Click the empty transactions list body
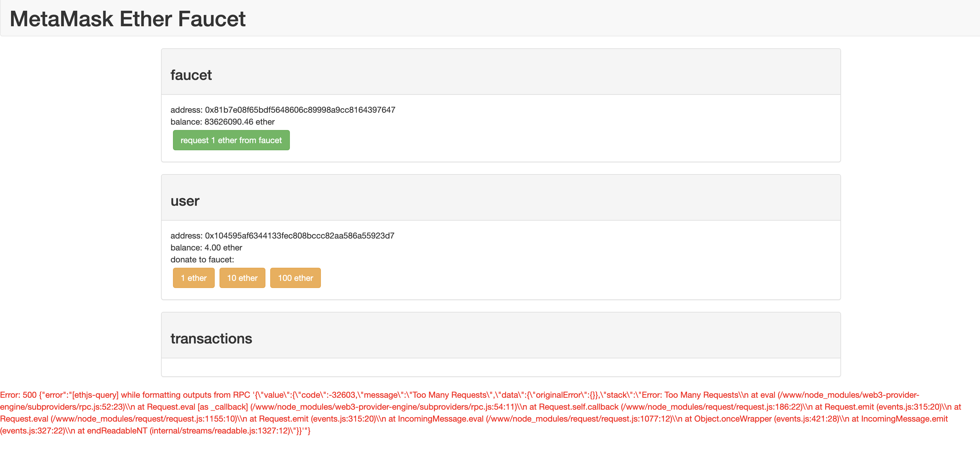The width and height of the screenshot is (980, 452). [501, 368]
